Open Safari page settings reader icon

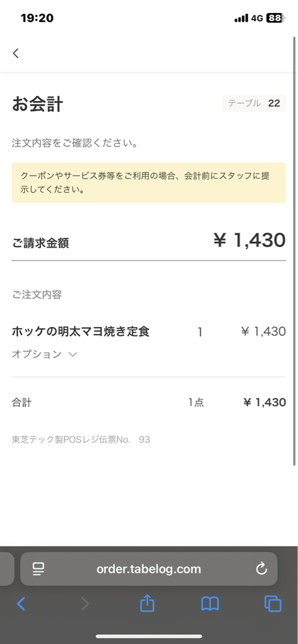(38, 569)
